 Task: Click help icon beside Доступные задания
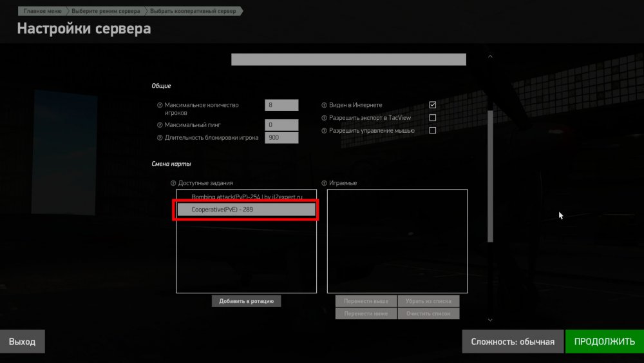(x=173, y=183)
